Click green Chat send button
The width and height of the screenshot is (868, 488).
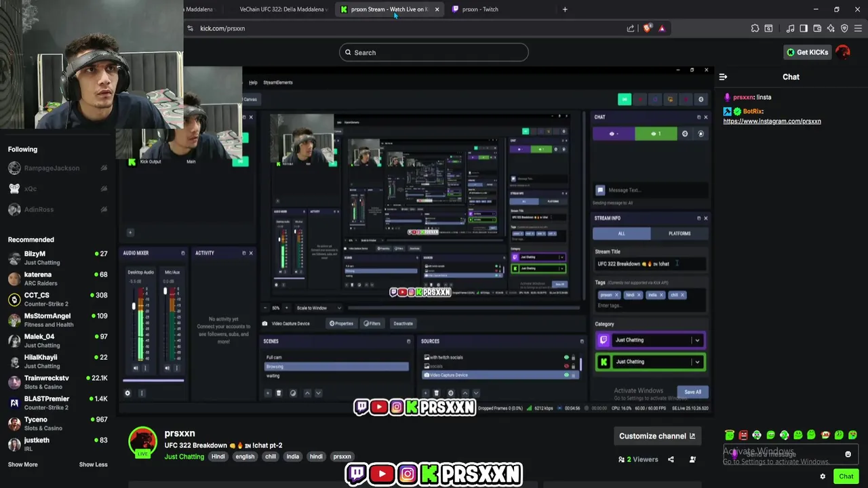point(846,476)
